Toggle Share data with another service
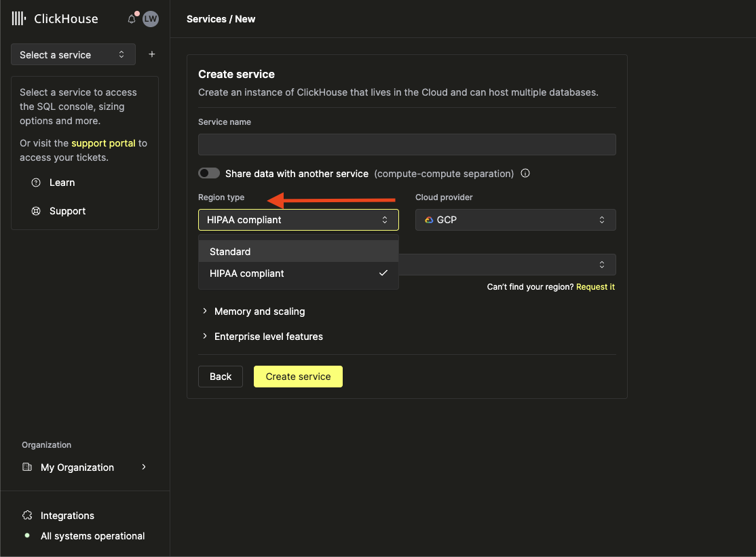This screenshot has height=557, width=756. tap(209, 173)
